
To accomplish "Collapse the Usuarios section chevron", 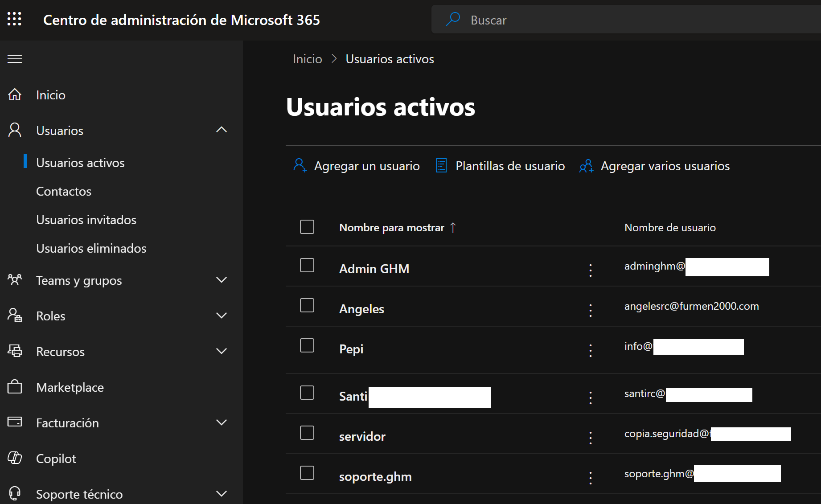I will 222,130.
